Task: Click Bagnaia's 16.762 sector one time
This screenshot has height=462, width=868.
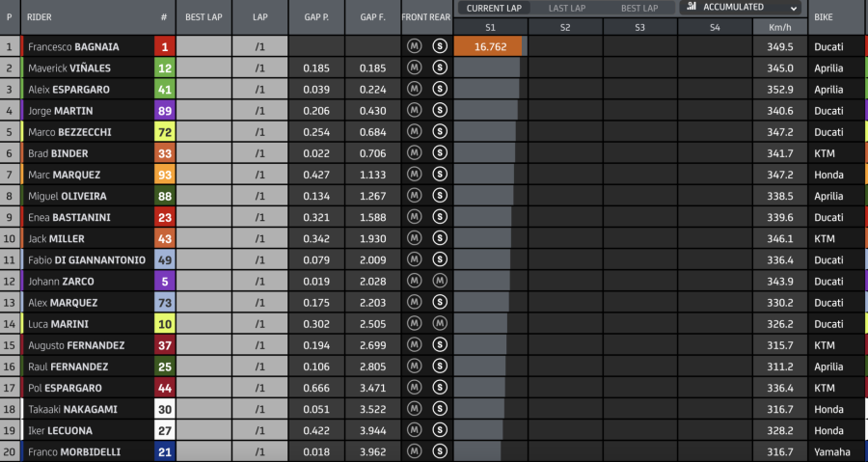Action: (490, 46)
